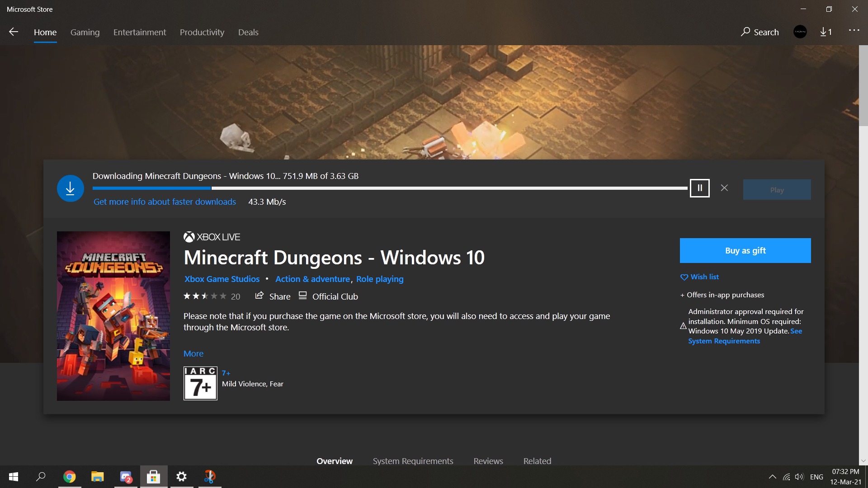
Task: Open Role playing category link
Action: [x=380, y=279]
